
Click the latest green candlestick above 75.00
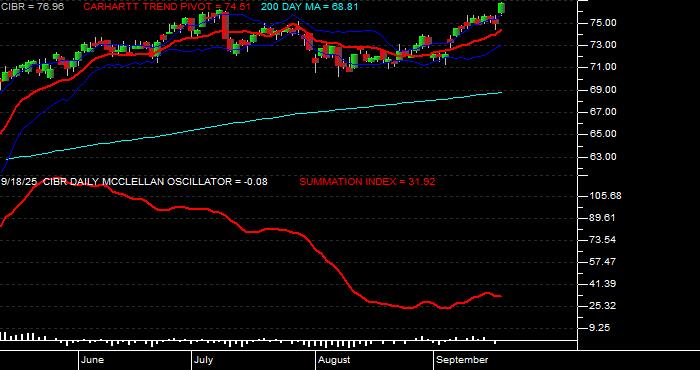pos(501,8)
